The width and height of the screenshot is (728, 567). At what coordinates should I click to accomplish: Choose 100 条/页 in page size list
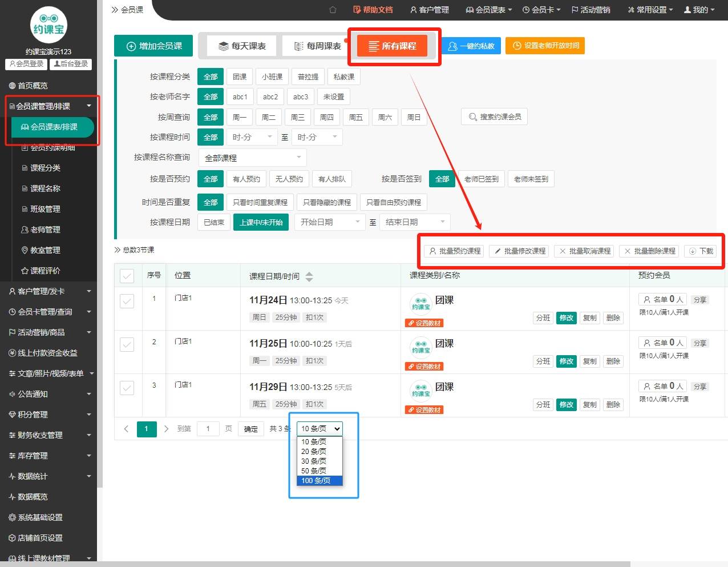click(x=319, y=481)
